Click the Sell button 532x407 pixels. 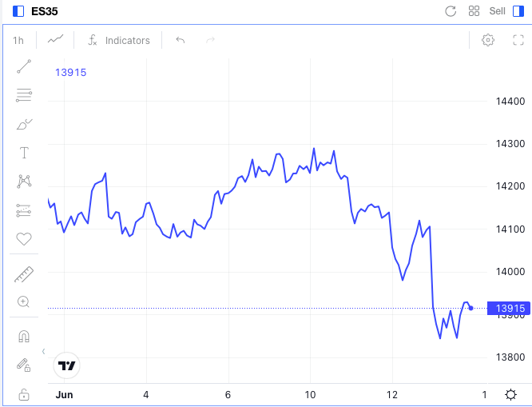click(x=497, y=11)
